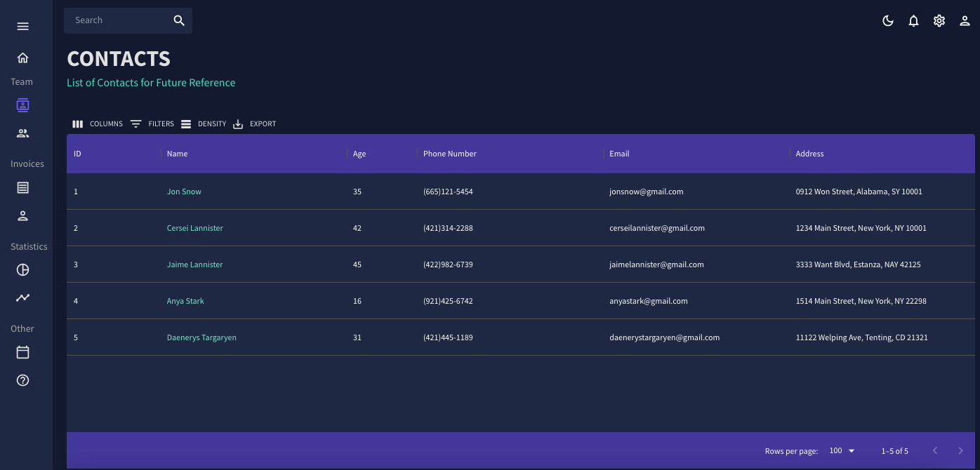Click phone number (421)314-2288
This screenshot has width=980, height=470.
(x=448, y=228)
